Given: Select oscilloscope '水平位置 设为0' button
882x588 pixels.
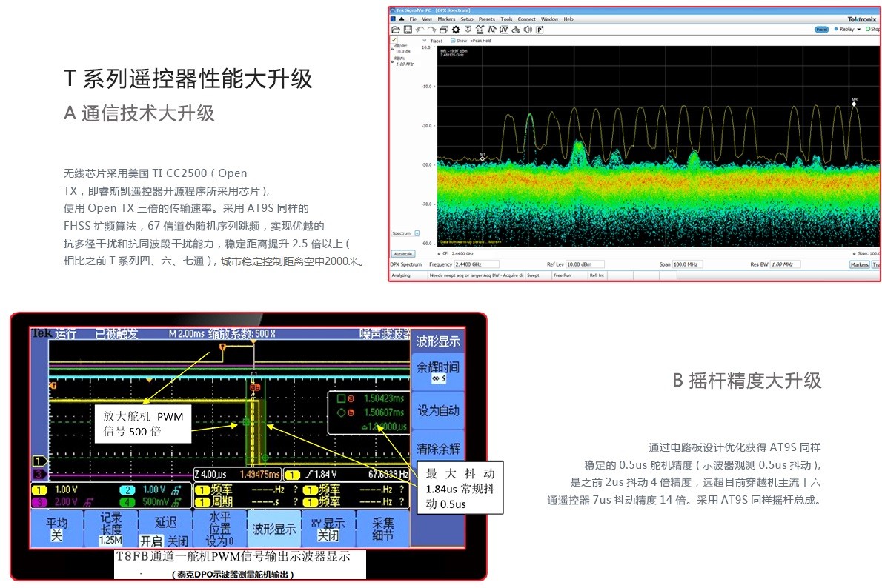Looking at the screenshot, I should 219,529.
